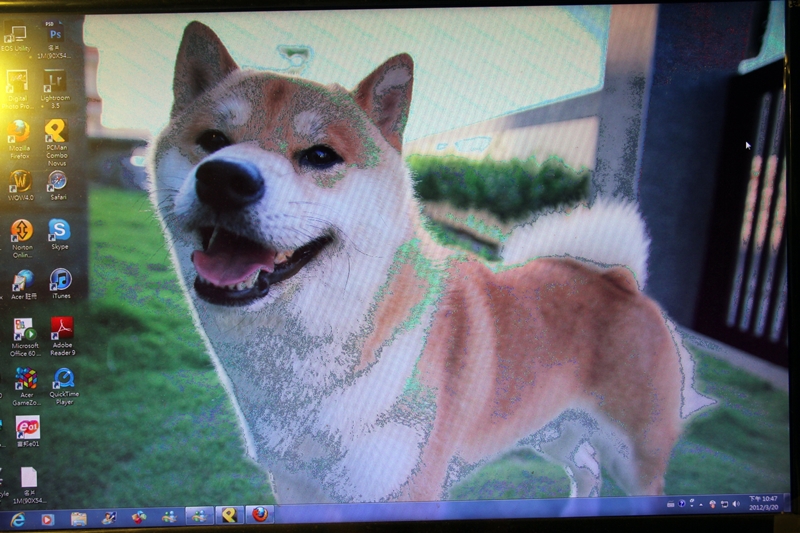Select Microsoft Office 60 trial shortcut
This screenshot has height=533, width=800.
pyautogui.click(x=24, y=337)
